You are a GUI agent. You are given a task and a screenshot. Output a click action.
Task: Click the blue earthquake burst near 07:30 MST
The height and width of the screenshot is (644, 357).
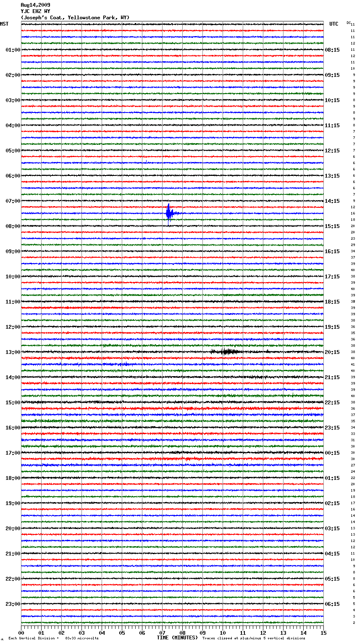(169, 213)
